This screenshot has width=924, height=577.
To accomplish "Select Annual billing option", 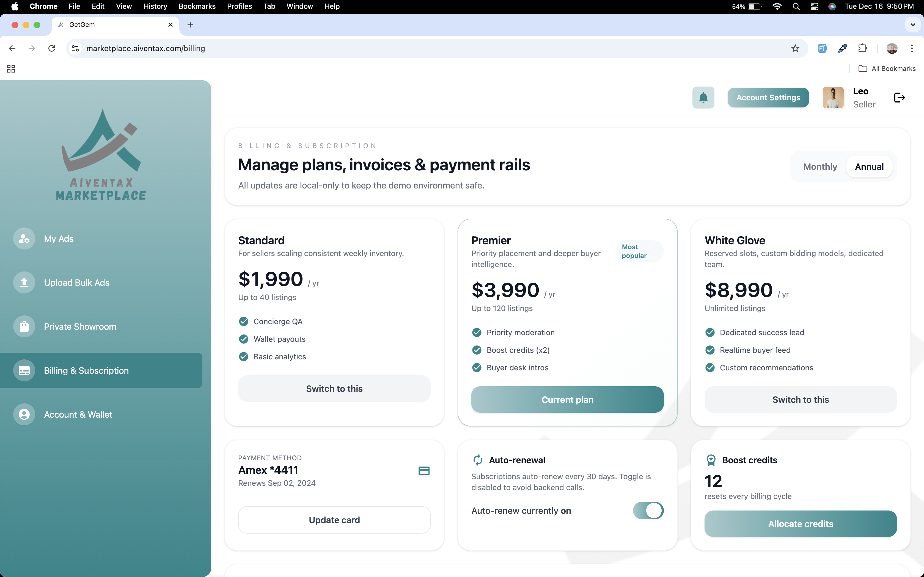I will (x=869, y=167).
